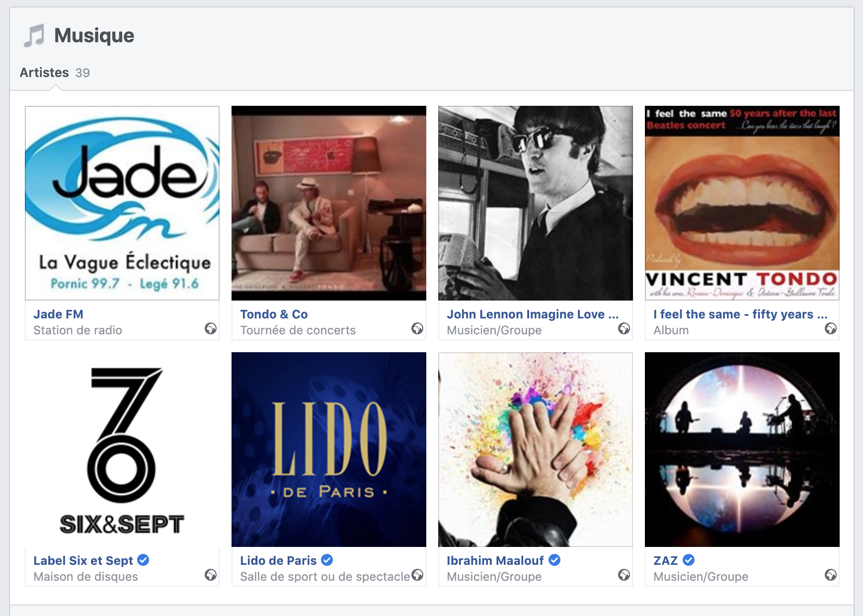Open the Ibrahim Maalouf page link
This screenshot has height=616, width=863.
pyautogui.click(x=495, y=561)
